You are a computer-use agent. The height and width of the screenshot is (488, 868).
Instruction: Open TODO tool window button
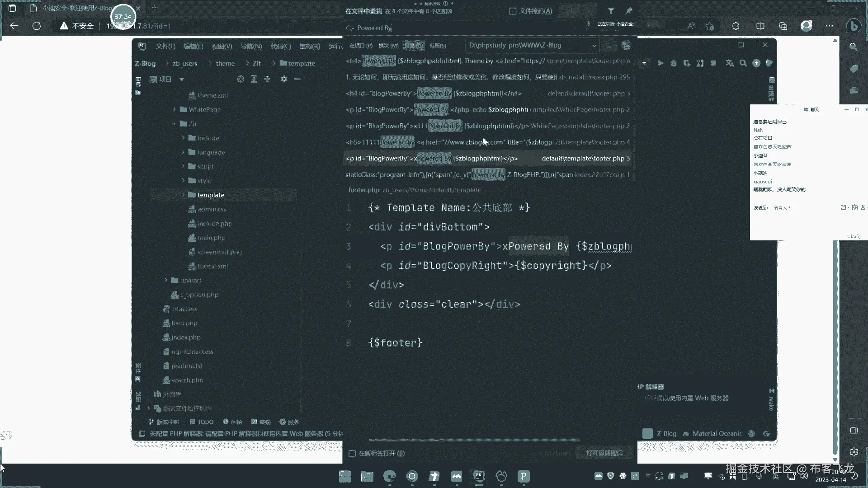point(201,422)
